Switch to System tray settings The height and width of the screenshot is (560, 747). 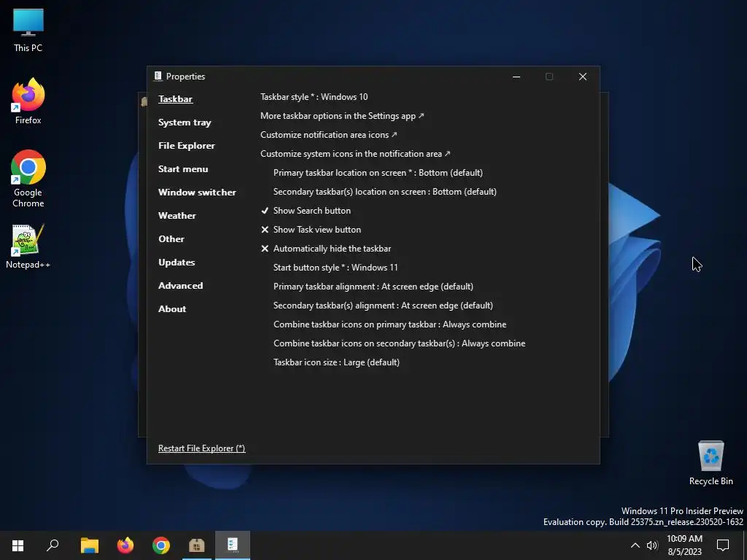coord(185,122)
